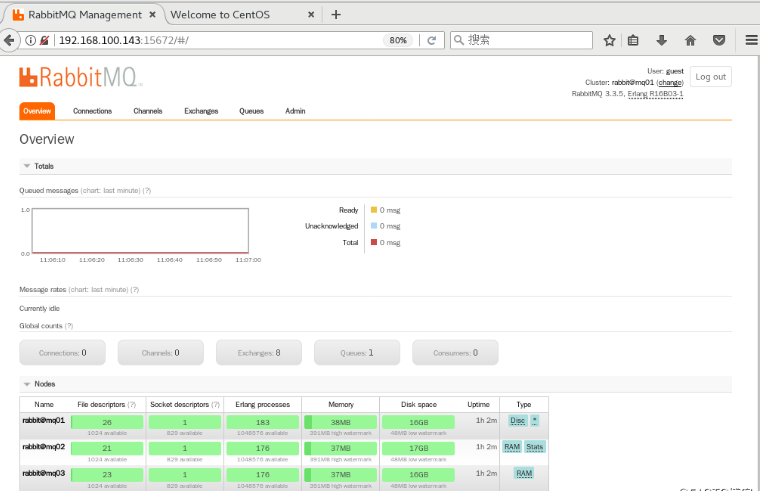Click node name rabbit@mq02
The image size is (765, 491).
click(x=43, y=447)
